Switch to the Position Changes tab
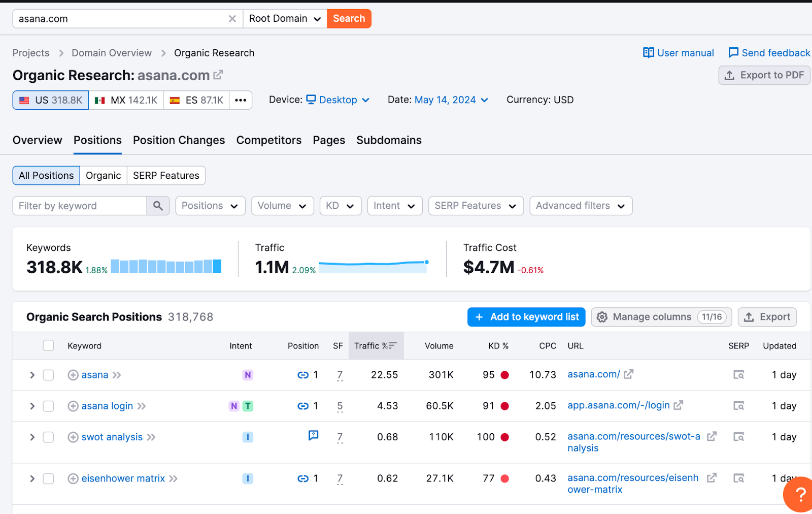This screenshot has width=812, height=514. point(179,140)
